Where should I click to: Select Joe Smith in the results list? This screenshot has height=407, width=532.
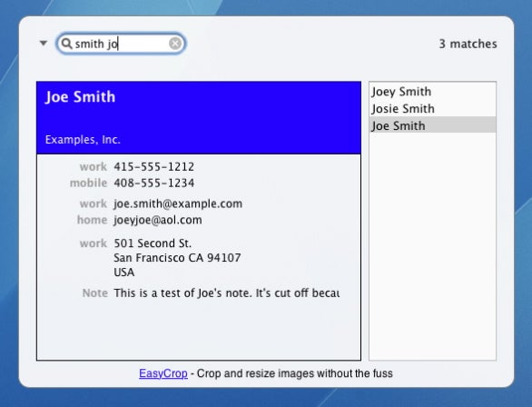[x=432, y=125]
